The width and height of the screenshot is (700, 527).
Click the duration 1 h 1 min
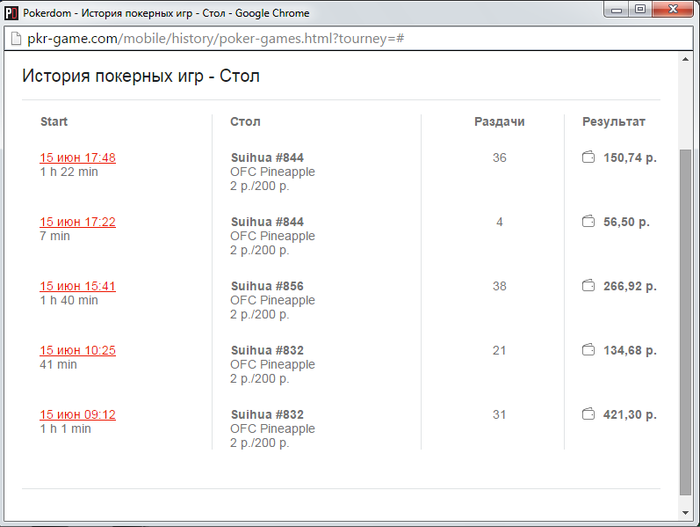(x=66, y=429)
